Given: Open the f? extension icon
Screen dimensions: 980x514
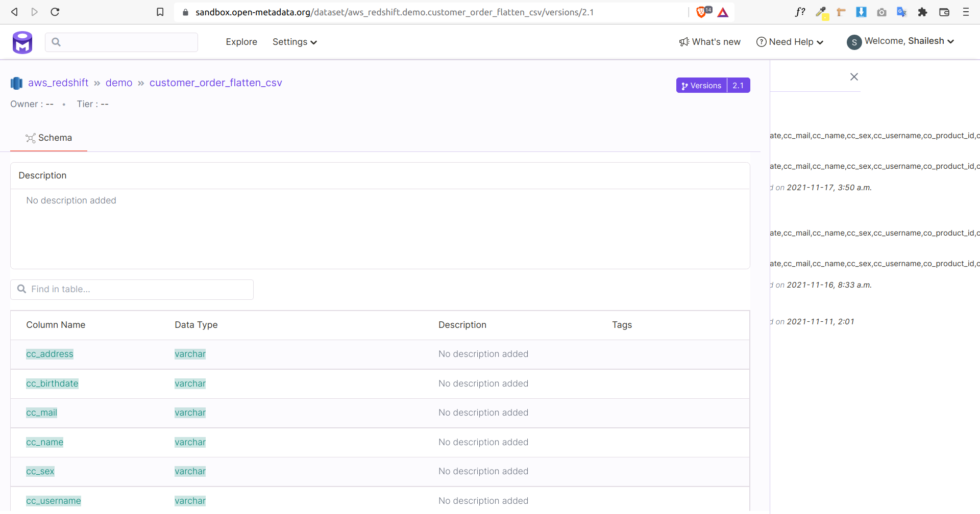Looking at the screenshot, I should pyautogui.click(x=800, y=12).
